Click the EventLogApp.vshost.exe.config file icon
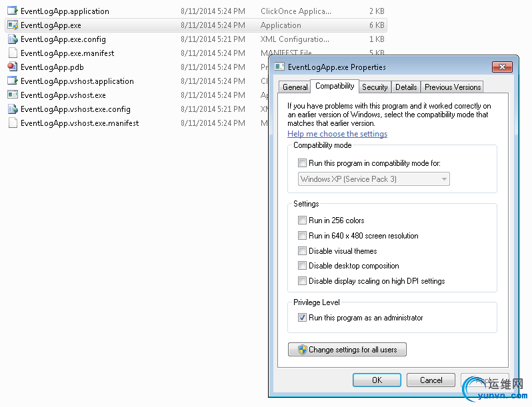The image size is (532, 407). (13, 109)
